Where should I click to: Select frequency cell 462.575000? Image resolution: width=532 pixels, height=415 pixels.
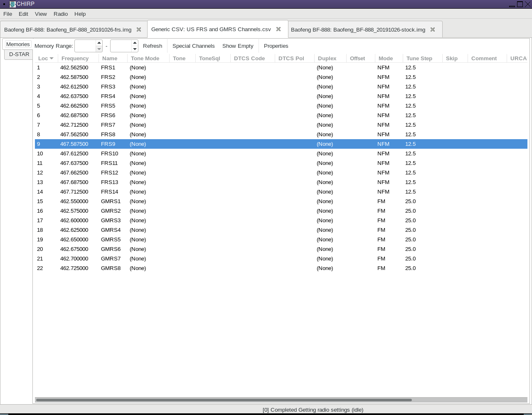(74, 211)
